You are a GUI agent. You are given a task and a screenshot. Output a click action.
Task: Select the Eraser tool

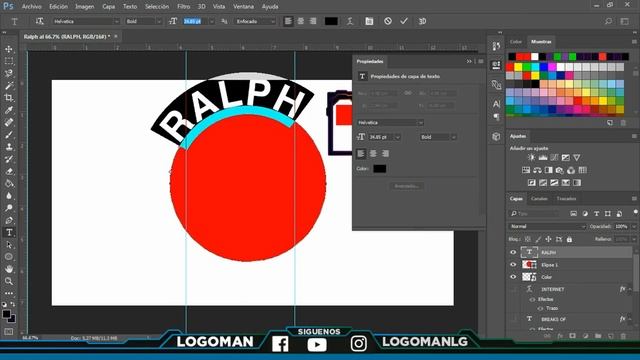point(9,171)
